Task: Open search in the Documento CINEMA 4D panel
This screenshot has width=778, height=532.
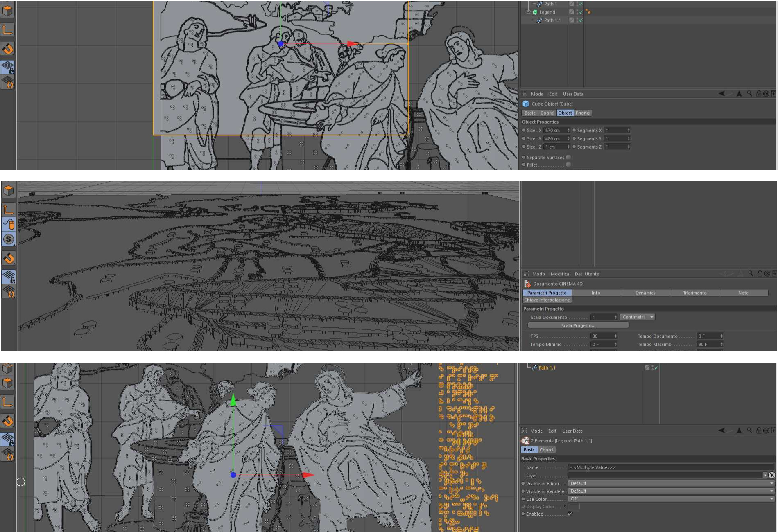Action: click(x=751, y=273)
